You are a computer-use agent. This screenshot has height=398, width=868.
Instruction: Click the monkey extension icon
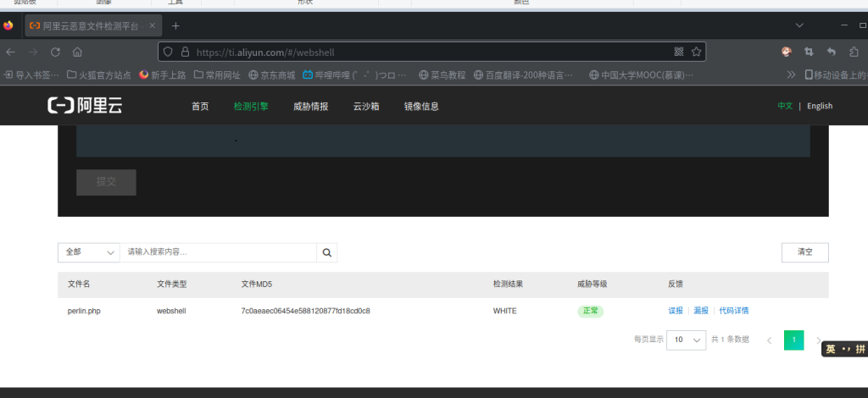point(787,52)
